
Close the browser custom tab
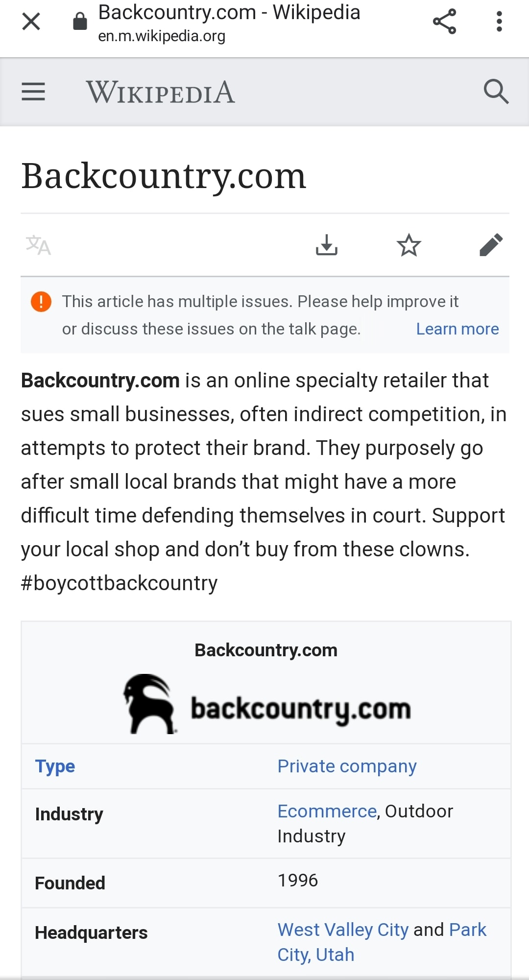(31, 22)
